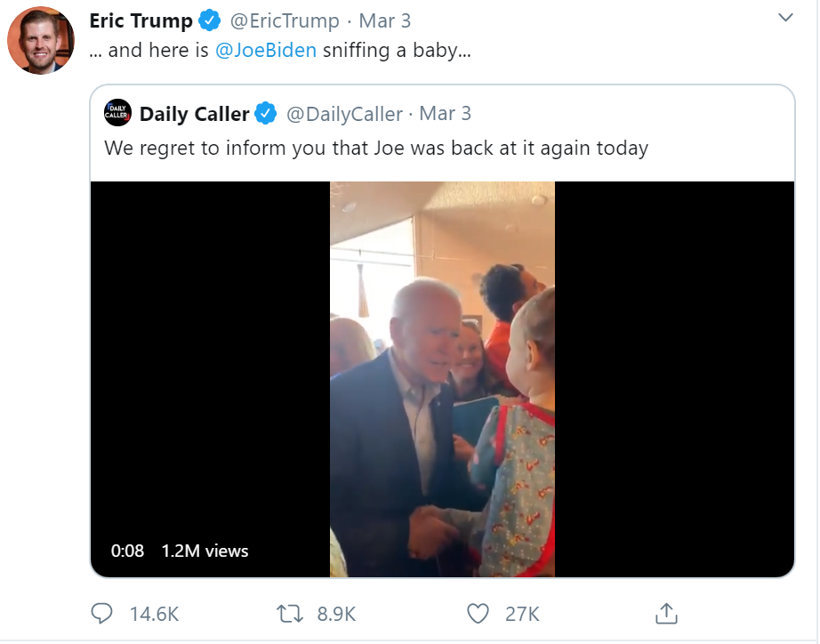Click the Daily Caller logo avatar
This screenshot has height=644, width=820.
coord(118,114)
